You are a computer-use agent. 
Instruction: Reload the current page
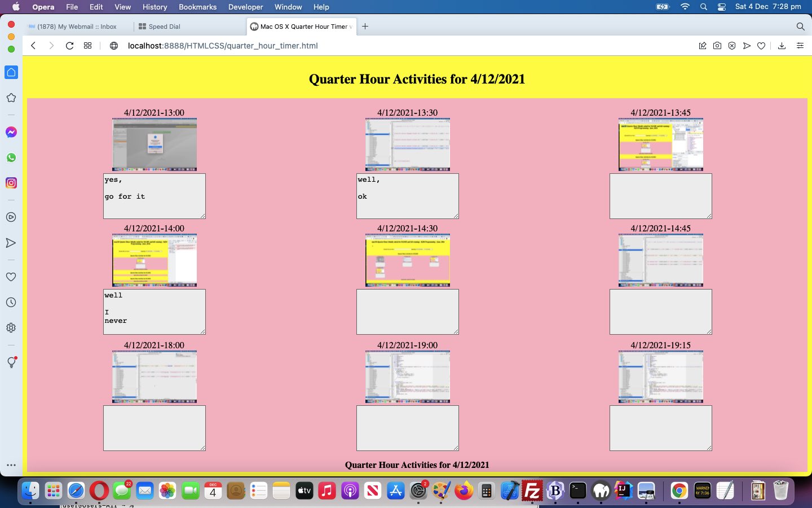coord(69,46)
